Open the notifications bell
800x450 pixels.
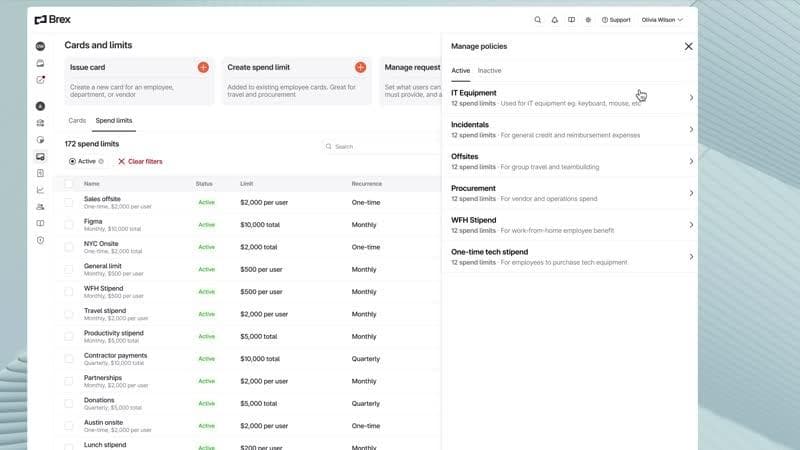pyautogui.click(x=555, y=20)
